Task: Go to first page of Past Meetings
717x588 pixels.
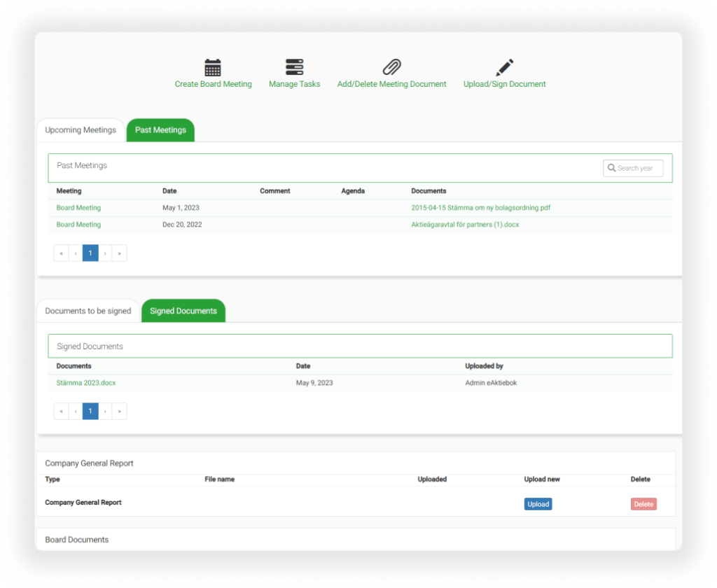Action: [62, 253]
